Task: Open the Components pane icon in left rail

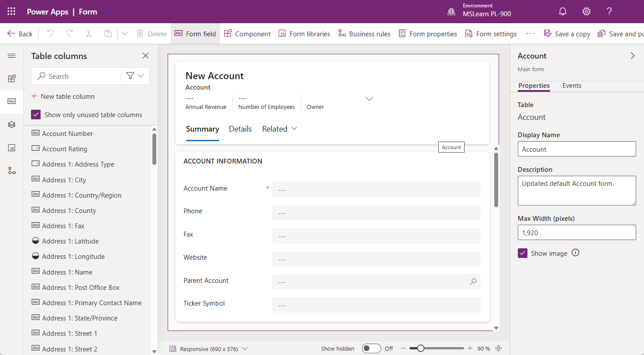Action: 12,79
